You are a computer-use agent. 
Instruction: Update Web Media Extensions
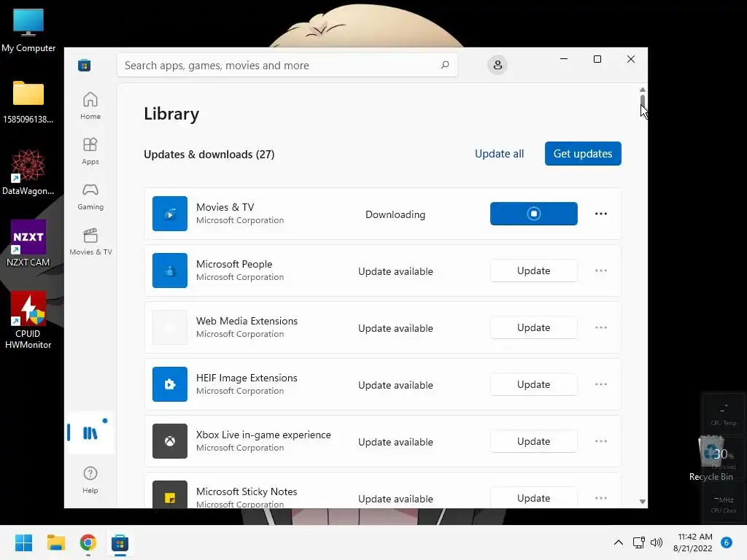click(x=533, y=327)
